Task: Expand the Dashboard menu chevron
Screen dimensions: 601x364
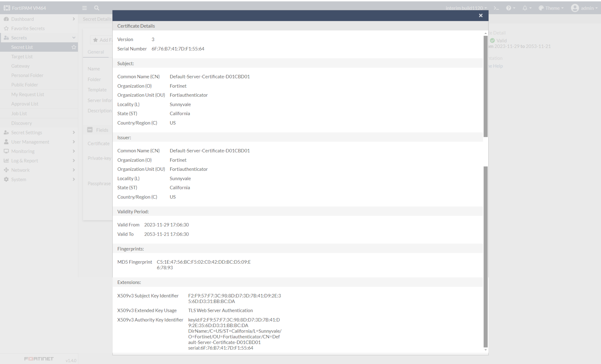Action: [74, 19]
